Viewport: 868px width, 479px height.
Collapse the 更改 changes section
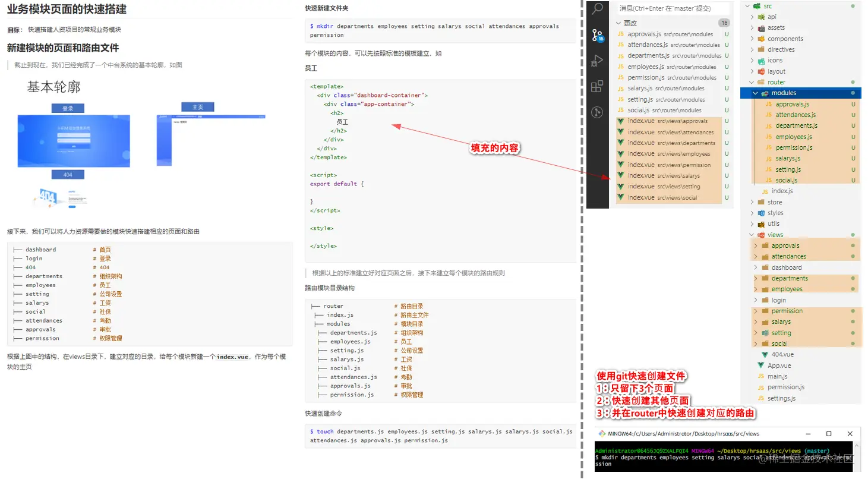pyautogui.click(x=618, y=23)
